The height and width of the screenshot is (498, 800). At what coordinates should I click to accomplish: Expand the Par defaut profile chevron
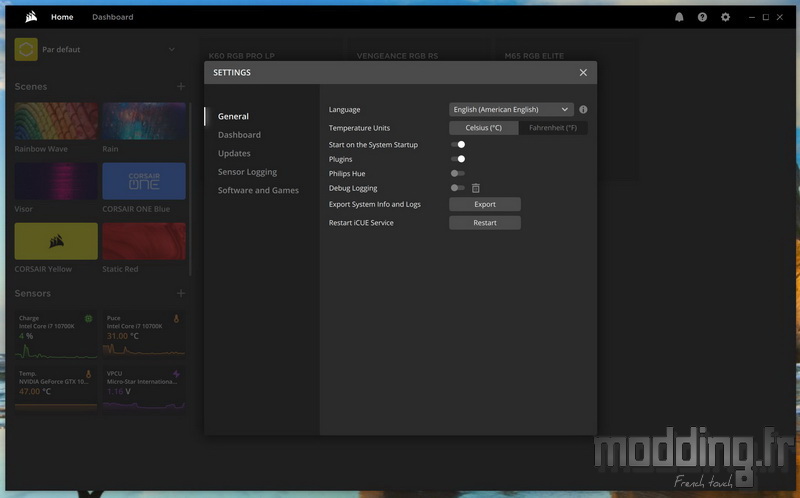point(172,49)
